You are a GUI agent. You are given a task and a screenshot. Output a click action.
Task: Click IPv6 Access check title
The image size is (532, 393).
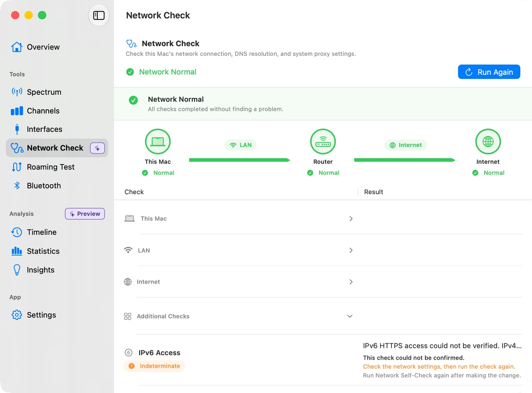click(159, 353)
